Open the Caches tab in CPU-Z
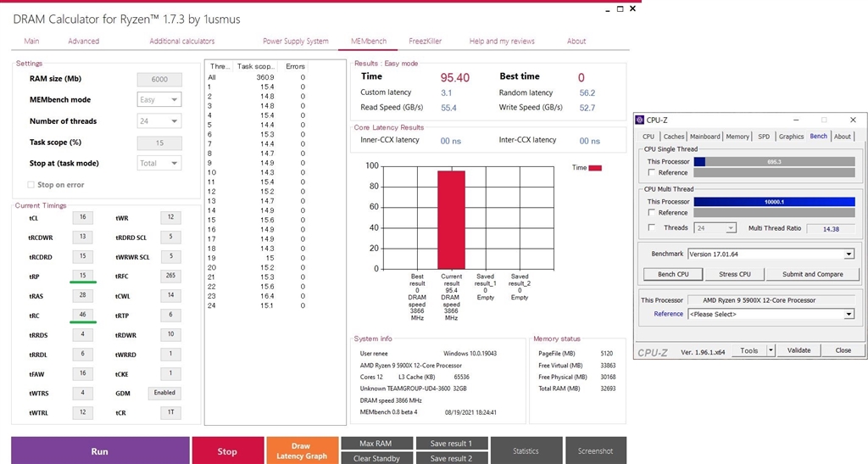This screenshot has height=464, width=868. (x=674, y=137)
